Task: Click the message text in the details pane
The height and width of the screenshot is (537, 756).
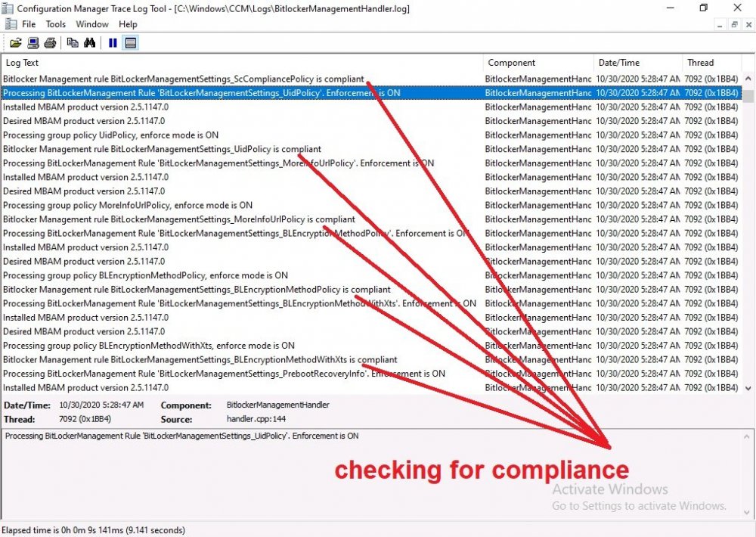Action: (x=181, y=436)
